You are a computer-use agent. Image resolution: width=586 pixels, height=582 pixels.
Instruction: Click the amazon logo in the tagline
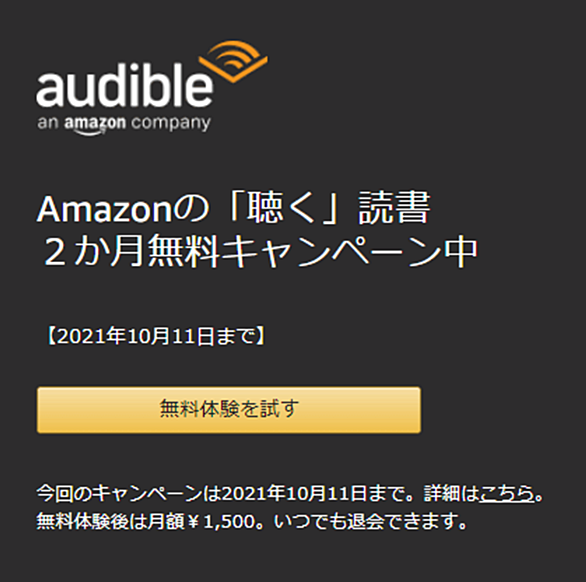click(x=95, y=123)
